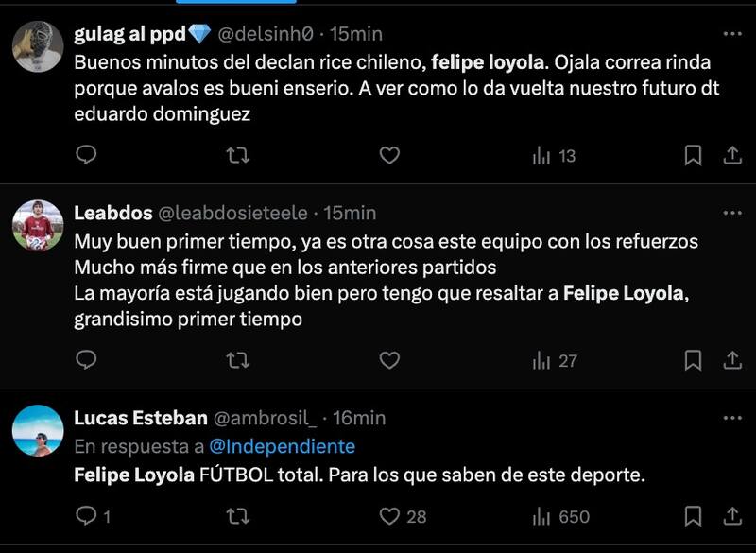
Task: Bookmark the gulag al ppd tweet
Action: [x=693, y=155]
